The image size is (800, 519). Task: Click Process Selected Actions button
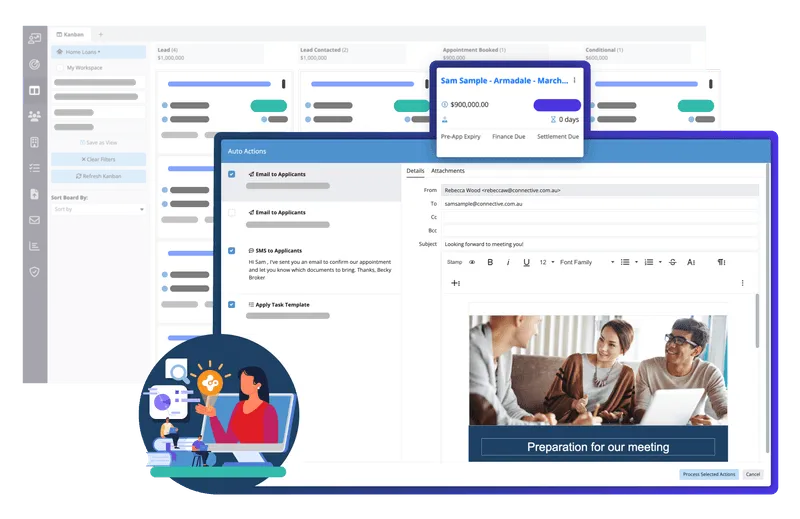pos(709,474)
